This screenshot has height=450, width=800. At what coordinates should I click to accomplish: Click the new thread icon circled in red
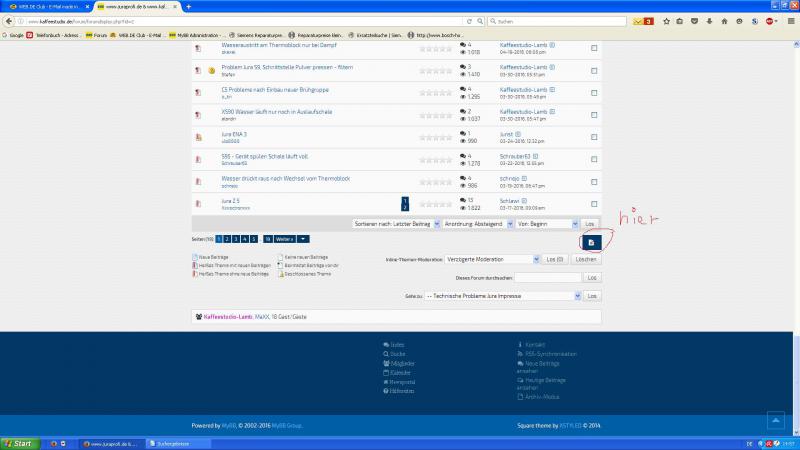590,242
